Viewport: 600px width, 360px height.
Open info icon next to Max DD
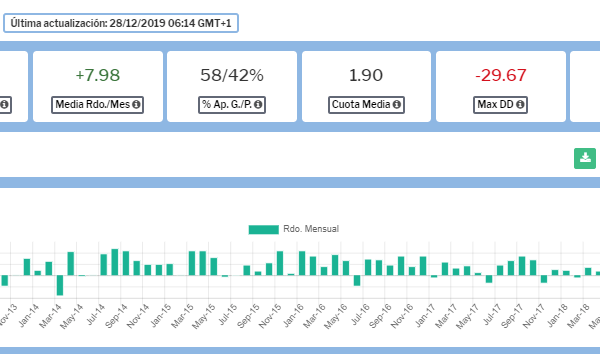point(520,104)
